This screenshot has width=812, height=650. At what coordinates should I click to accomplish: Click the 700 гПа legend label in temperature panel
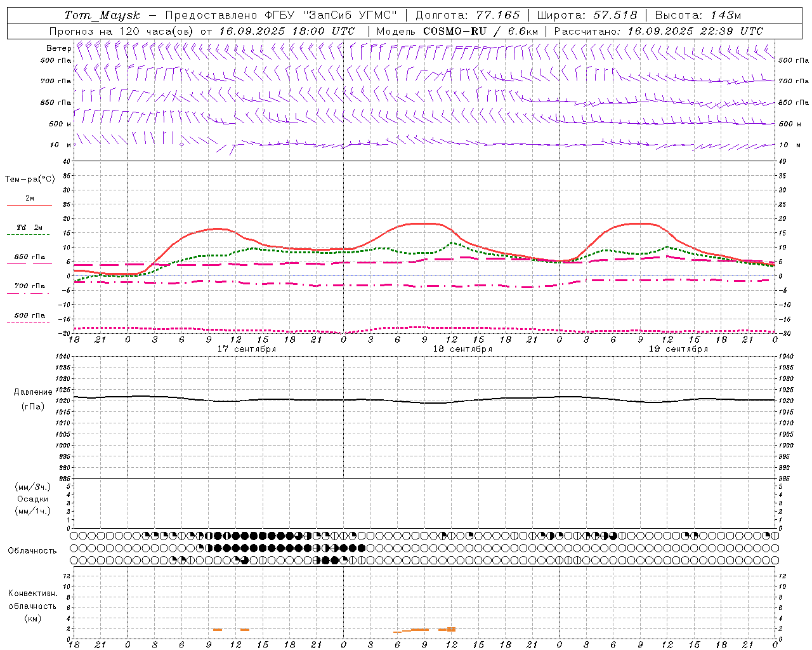30,286
